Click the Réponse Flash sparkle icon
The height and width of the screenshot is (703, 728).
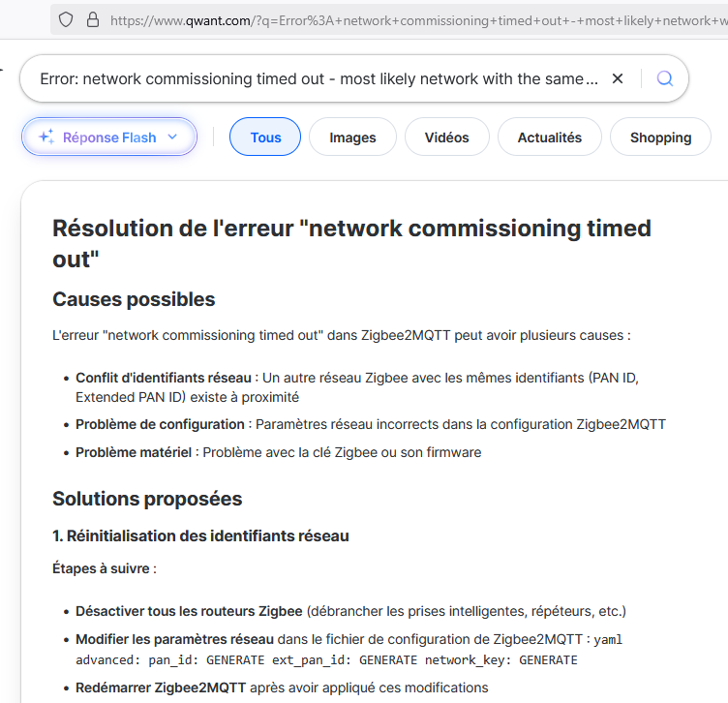45,138
